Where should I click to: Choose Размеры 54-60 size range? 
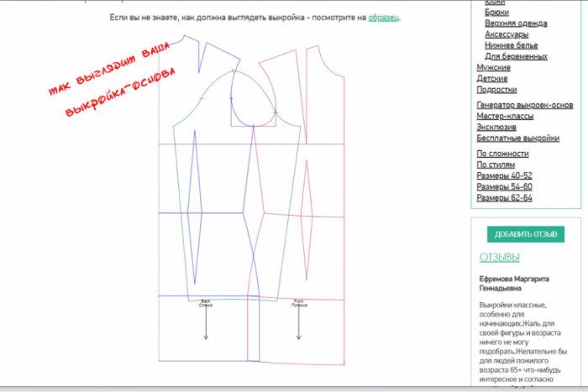click(x=504, y=187)
